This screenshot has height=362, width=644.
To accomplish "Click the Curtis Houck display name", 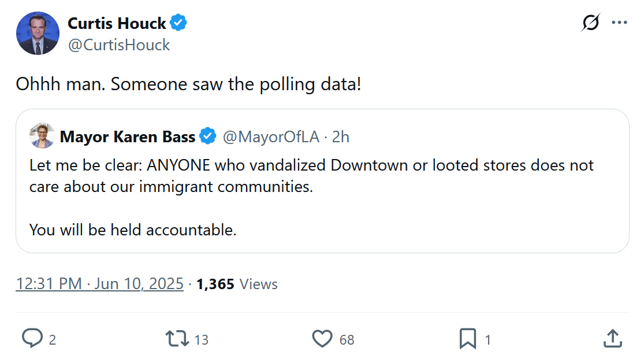I will coord(117,24).
